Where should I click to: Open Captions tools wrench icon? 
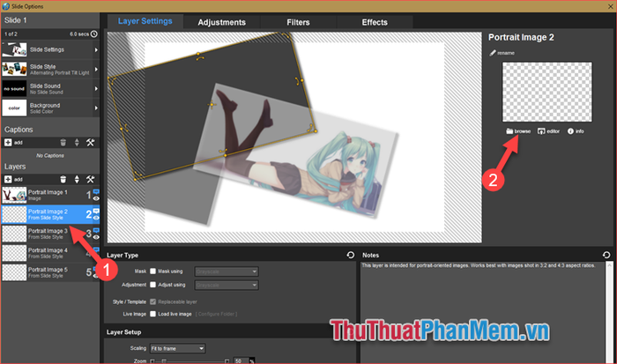[x=91, y=143]
